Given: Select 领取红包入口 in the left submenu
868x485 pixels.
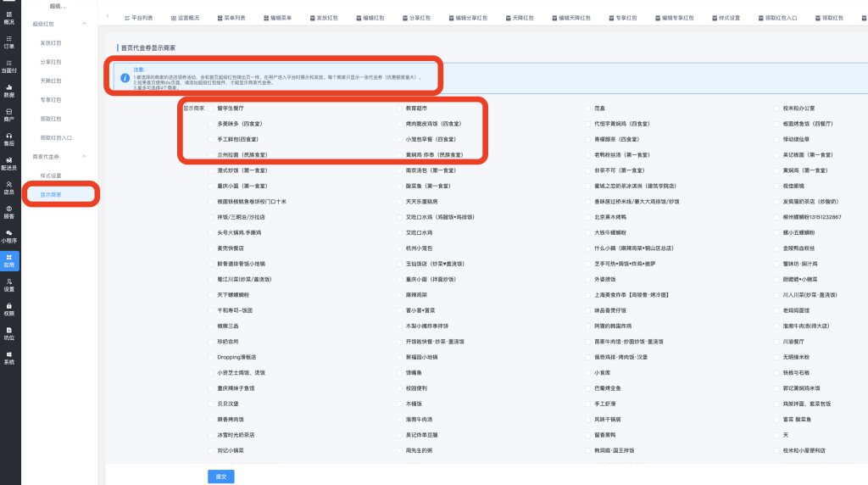Looking at the screenshot, I should [x=56, y=137].
